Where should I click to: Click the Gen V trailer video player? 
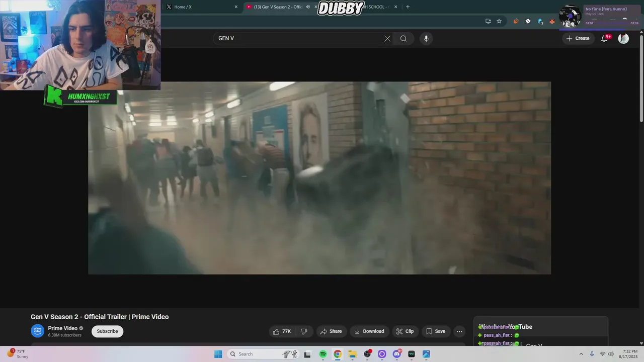coord(319,178)
